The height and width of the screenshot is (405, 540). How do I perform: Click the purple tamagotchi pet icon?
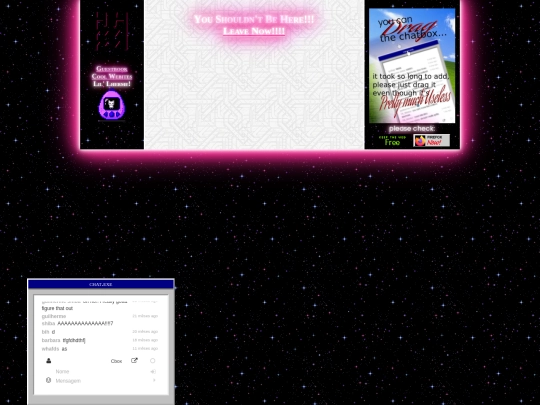pos(112,105)
